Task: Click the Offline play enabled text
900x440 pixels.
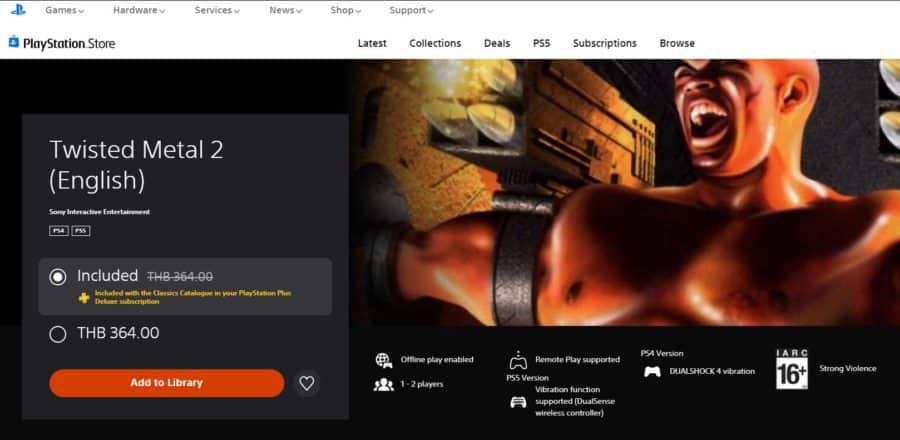Action: tap(437, 360)
